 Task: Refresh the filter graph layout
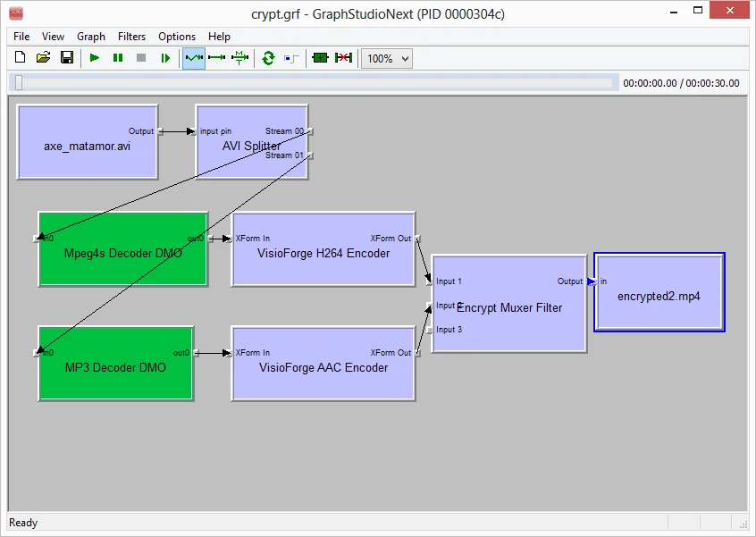click(267, 57)
